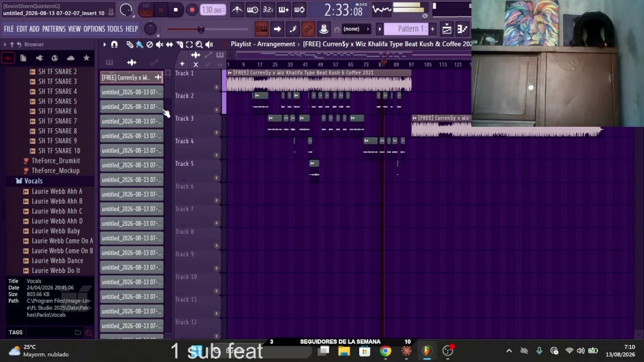Select the playlist Mute tool

pos(159,45)
